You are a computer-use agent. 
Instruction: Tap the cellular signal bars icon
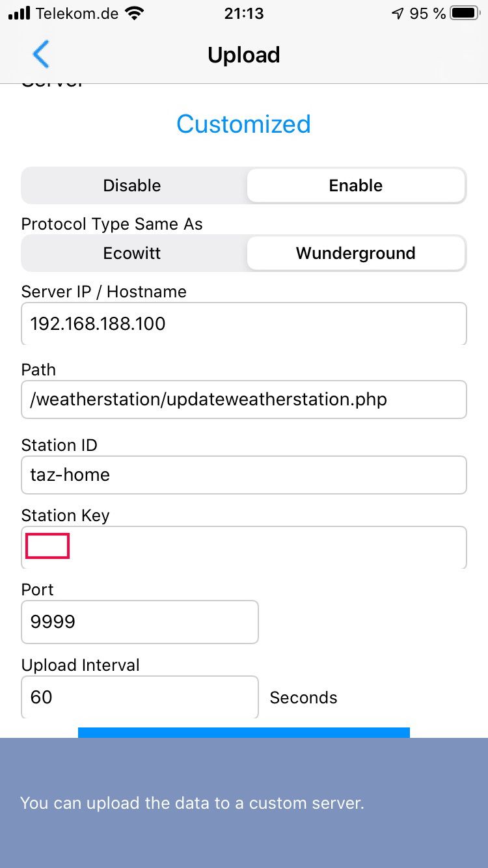point(20,13)
